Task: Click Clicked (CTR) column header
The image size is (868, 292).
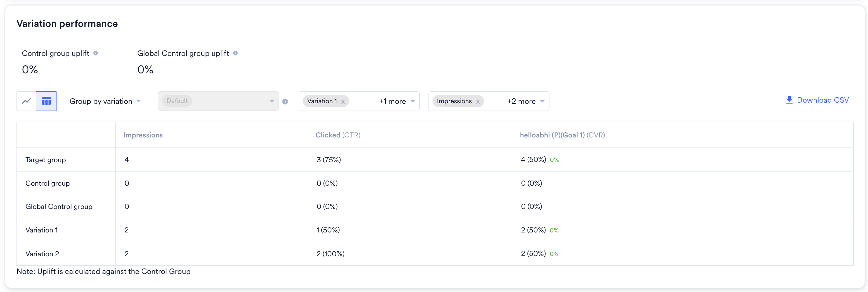Action: click(338, 135)
